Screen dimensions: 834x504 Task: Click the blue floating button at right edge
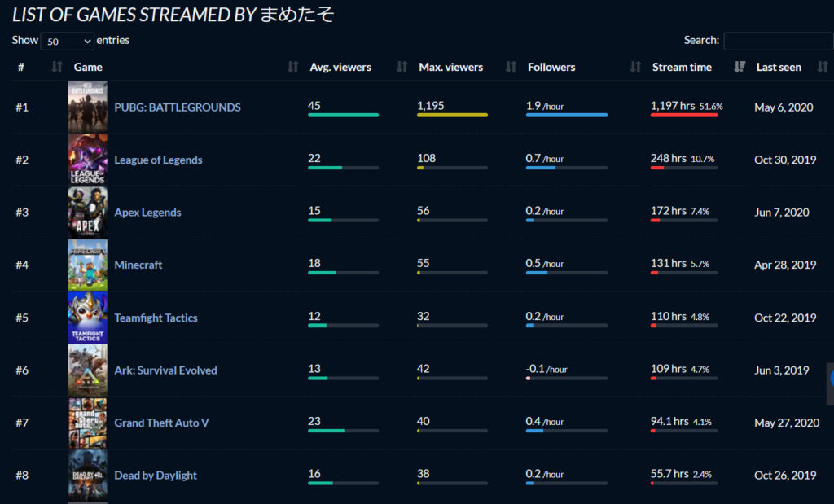click(831, 378)
